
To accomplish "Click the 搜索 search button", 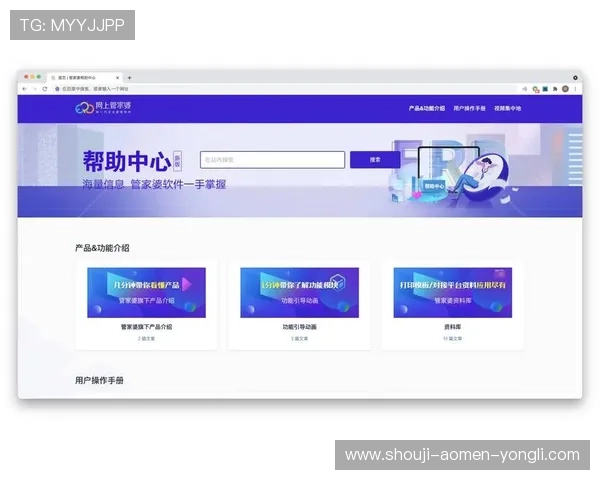I will coord(375,160).
